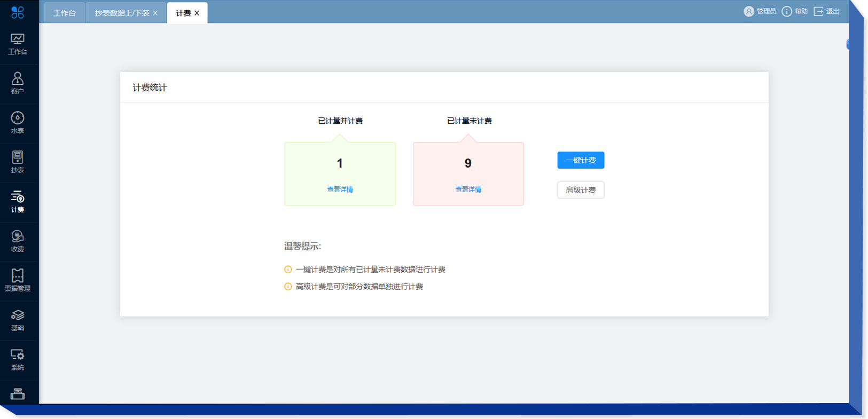Select the 计费 sidebar section

point(18,202)
